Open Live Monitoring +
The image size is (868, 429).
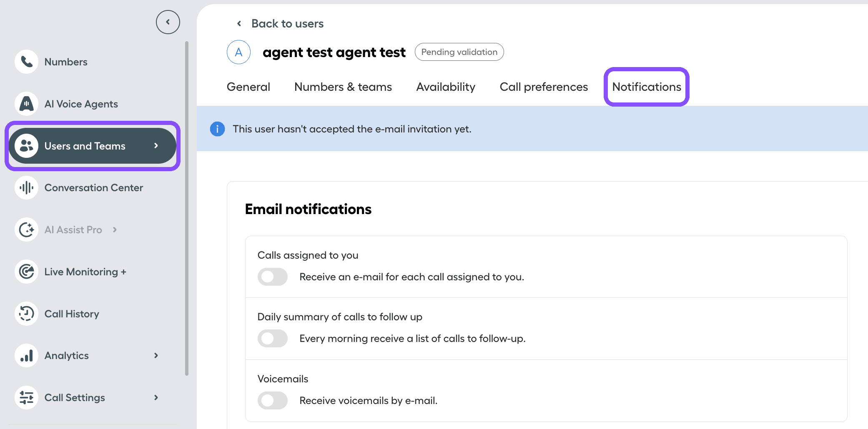(85, 272)
